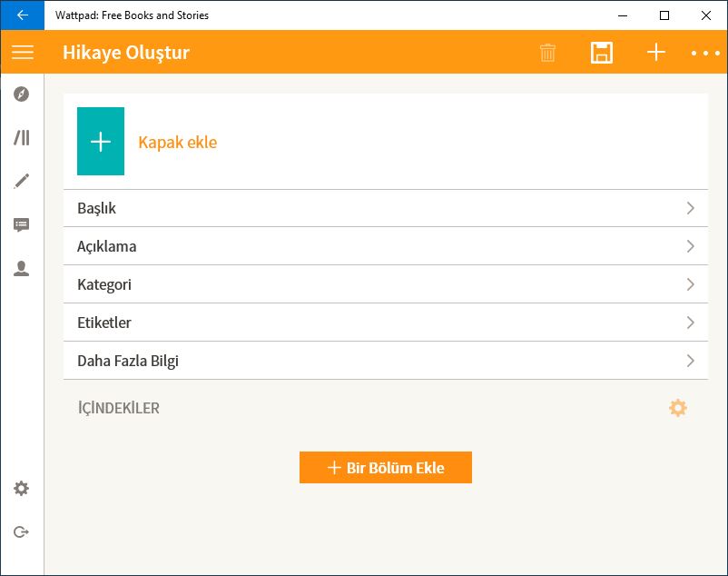Open the three-dot more options menu
This screenshot has height=576, width=728.
point(705,53)
